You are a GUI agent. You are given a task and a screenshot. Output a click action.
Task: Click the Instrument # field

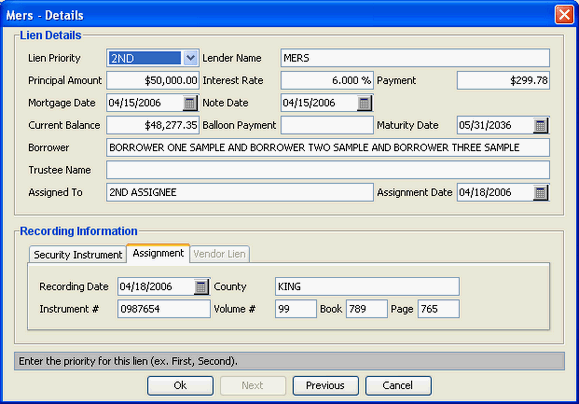pos(164,309)
